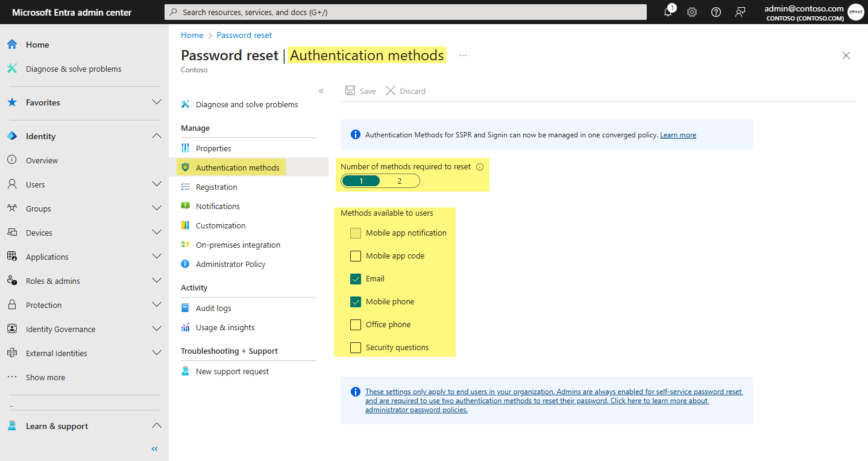Click the Users person icon
The image size is (868, 461).
tap(12, 184)
